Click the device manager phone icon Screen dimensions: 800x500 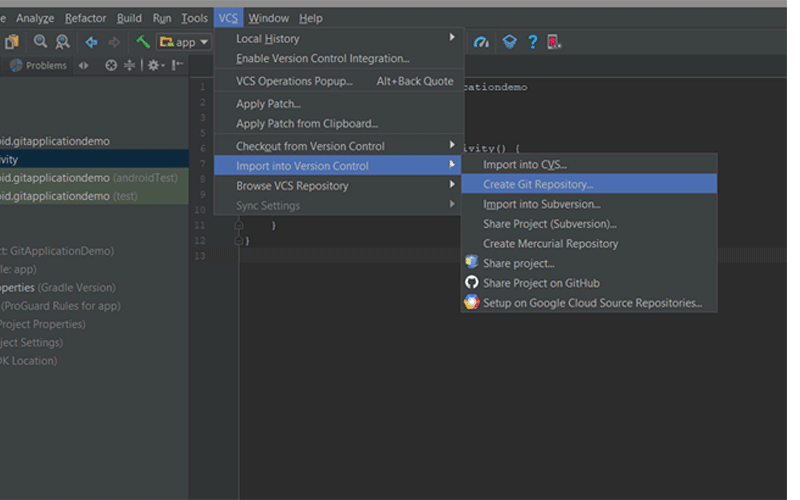554,42
